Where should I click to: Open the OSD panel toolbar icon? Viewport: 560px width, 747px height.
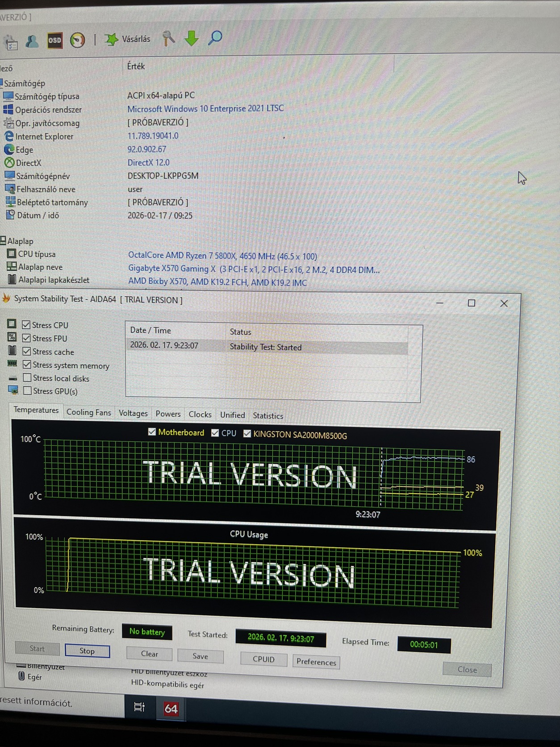pyautogui.click(x=55, y=41)
